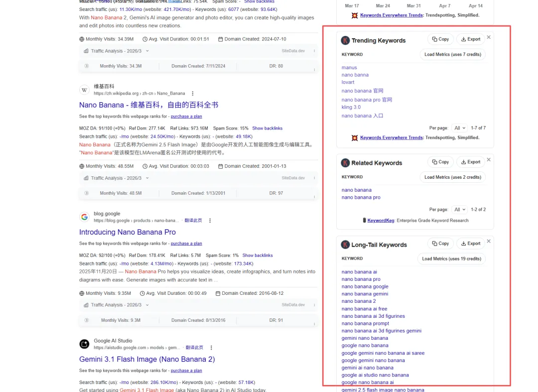Select long-tail keyword nano banana 2

(359, 301)
